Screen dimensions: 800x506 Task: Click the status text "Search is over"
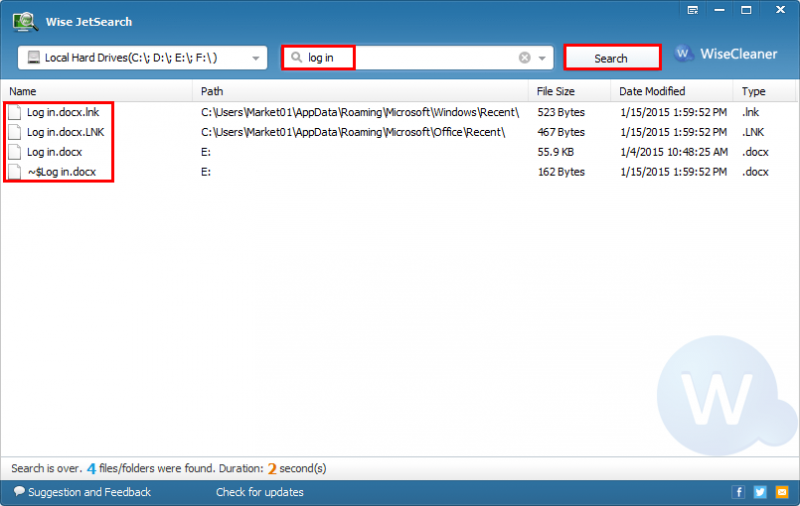coord(45,468)
